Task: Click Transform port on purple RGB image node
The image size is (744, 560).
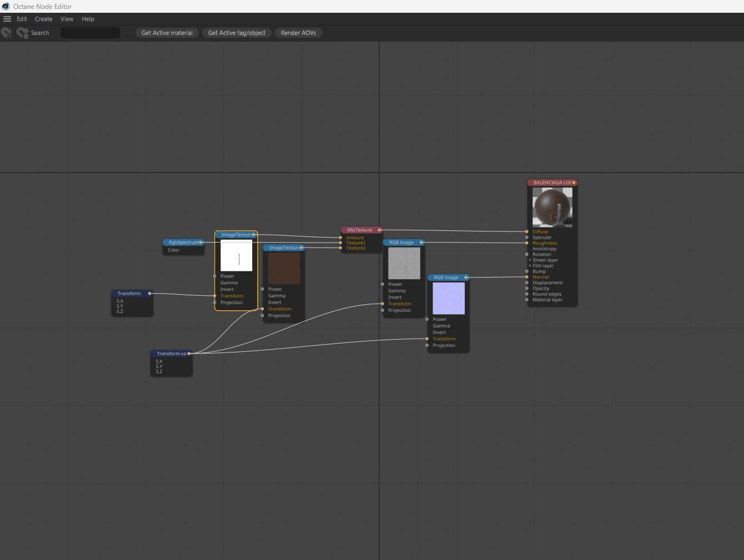Action: click(x=427, y=339)
